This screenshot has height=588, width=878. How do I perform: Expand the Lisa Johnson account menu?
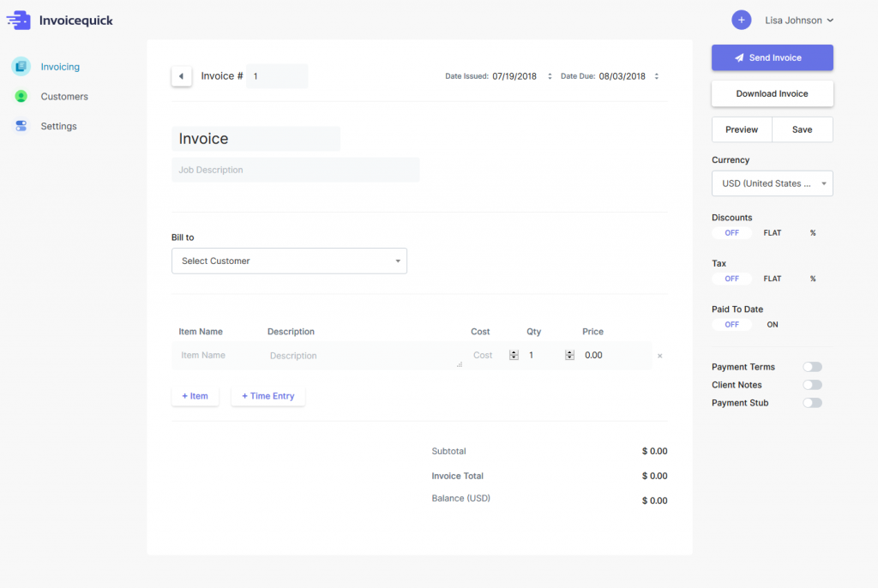click(x=798, y=20)
